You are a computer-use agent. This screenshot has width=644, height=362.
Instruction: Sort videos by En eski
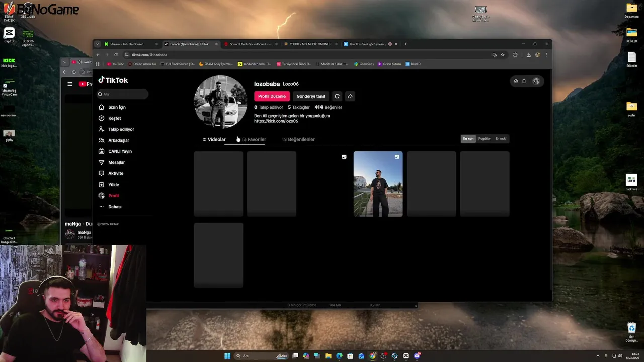pyautogui.click(x=501, y=139)
